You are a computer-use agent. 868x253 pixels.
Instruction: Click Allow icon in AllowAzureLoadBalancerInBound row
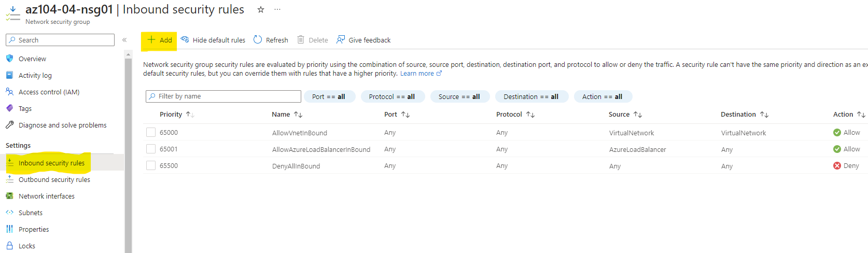click(x=837, y=149)
